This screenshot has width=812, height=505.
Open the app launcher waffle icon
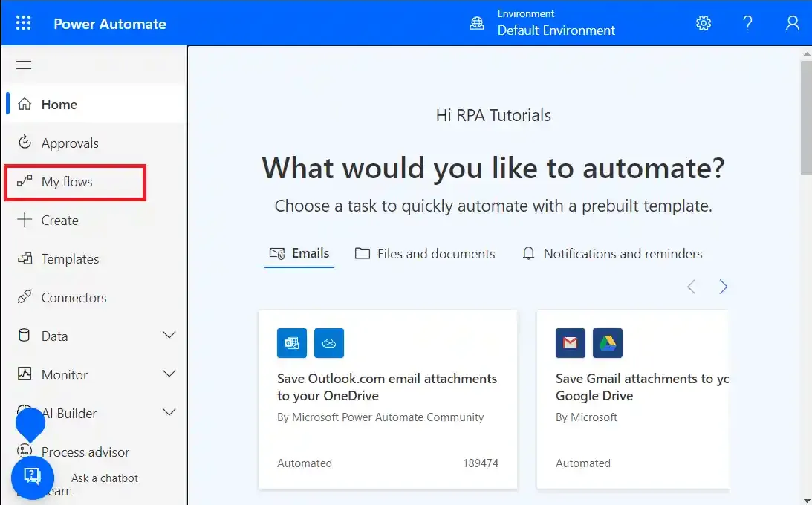pyautogui.click(x=23, y=23)
